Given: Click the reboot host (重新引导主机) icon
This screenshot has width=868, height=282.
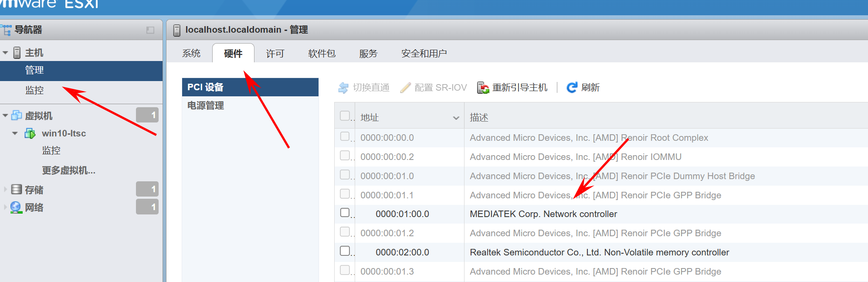Looking at the screenshot, I should (x=483, y=88).
